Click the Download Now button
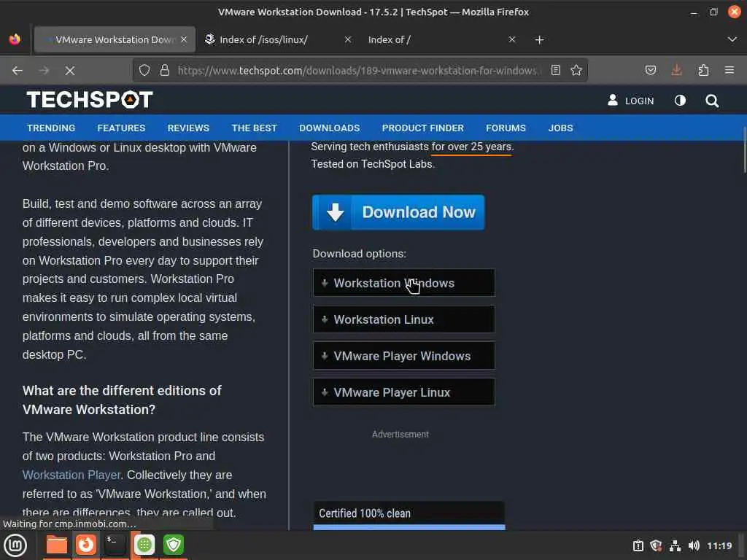This screenshot has width=747, height=560. point(398,212)
